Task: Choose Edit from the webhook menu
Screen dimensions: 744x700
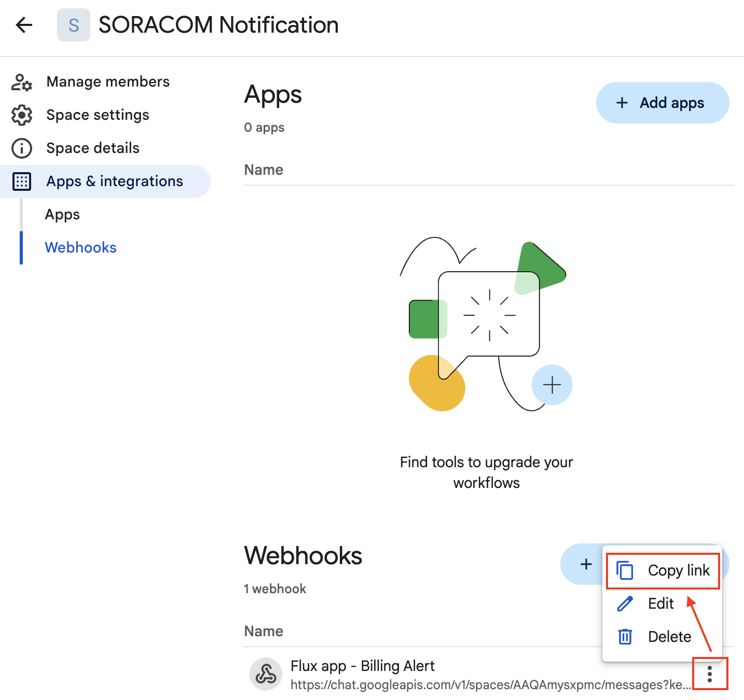Action: coord(663,604)
